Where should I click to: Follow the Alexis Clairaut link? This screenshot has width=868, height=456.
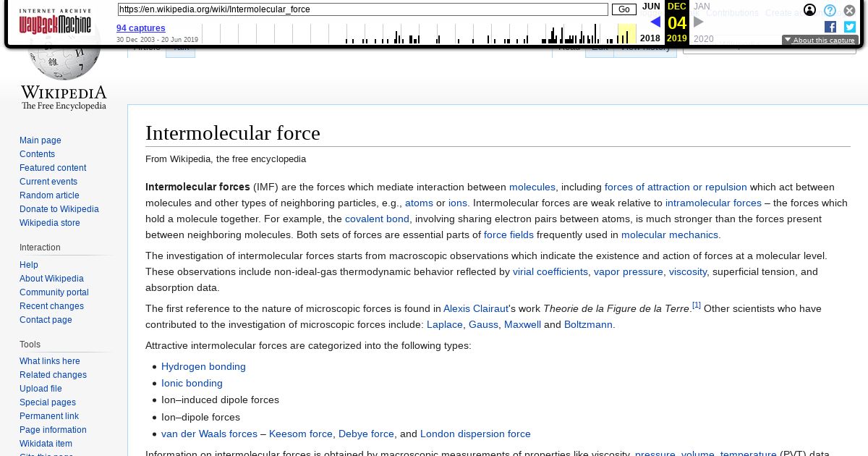click(x=476, y=308)
